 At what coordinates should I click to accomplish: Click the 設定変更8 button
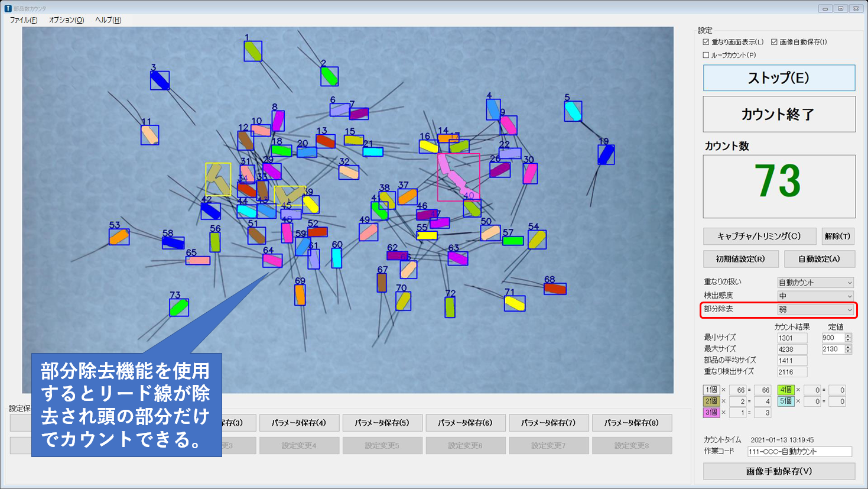point(632,446)
